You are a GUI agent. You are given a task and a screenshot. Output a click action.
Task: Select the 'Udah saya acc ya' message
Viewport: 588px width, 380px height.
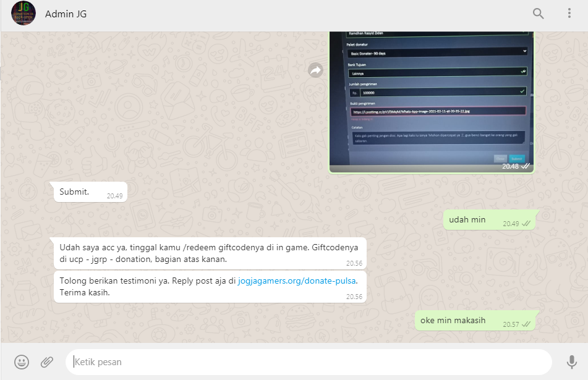[210, 253]
